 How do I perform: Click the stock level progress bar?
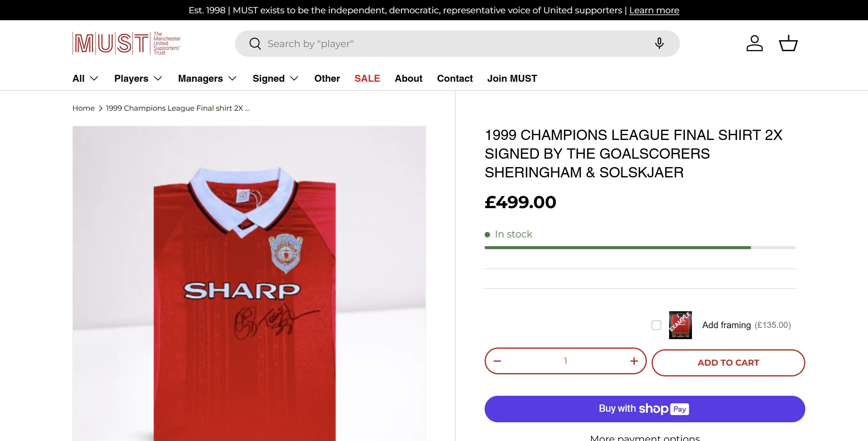640,248
